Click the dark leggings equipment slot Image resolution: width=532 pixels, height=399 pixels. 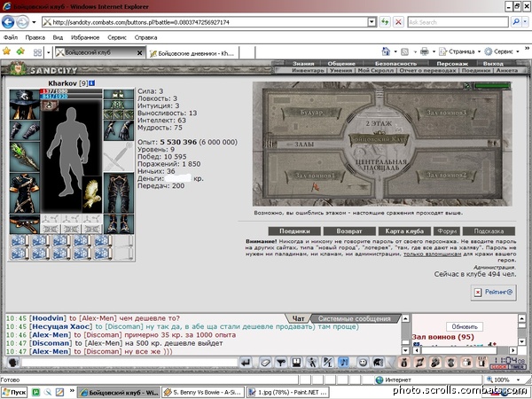(119, 193)
